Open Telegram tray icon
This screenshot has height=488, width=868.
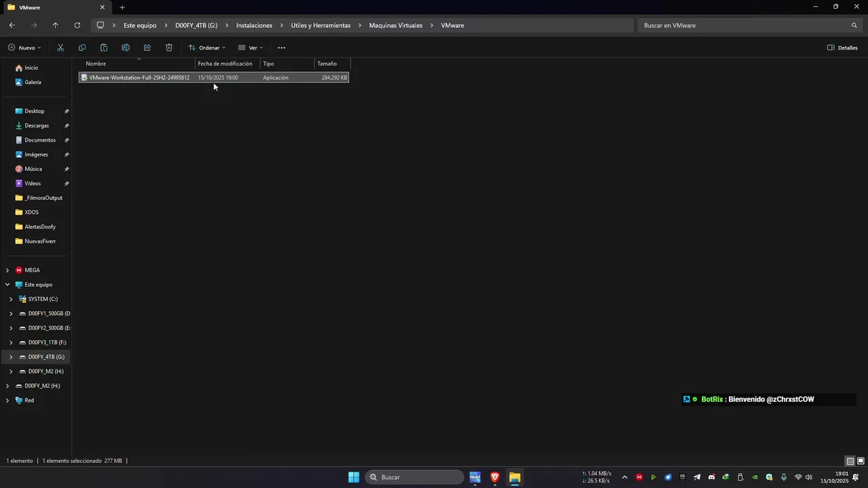click(696, 477)
